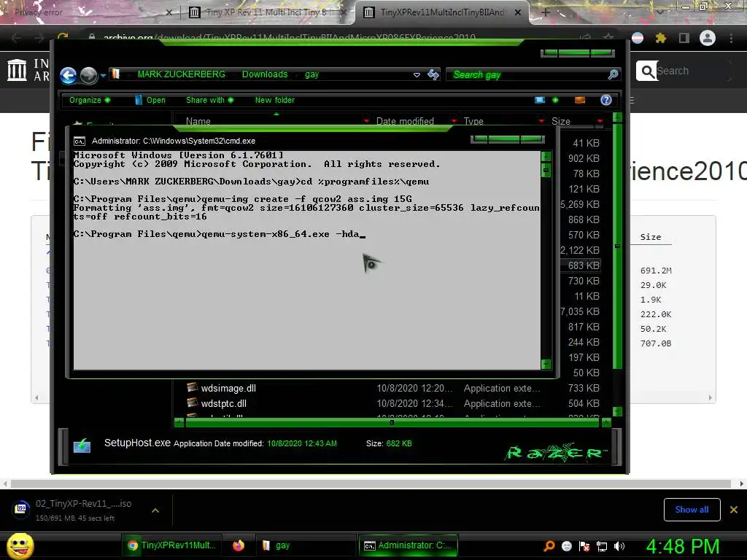747x560 pixels.
Task: Open the Size column filter dropdown arrow
Action: tap(600, 122)
